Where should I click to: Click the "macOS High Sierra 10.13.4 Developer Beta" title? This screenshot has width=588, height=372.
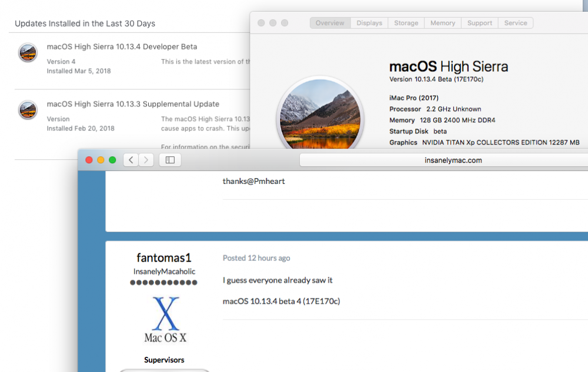(122, 46)
